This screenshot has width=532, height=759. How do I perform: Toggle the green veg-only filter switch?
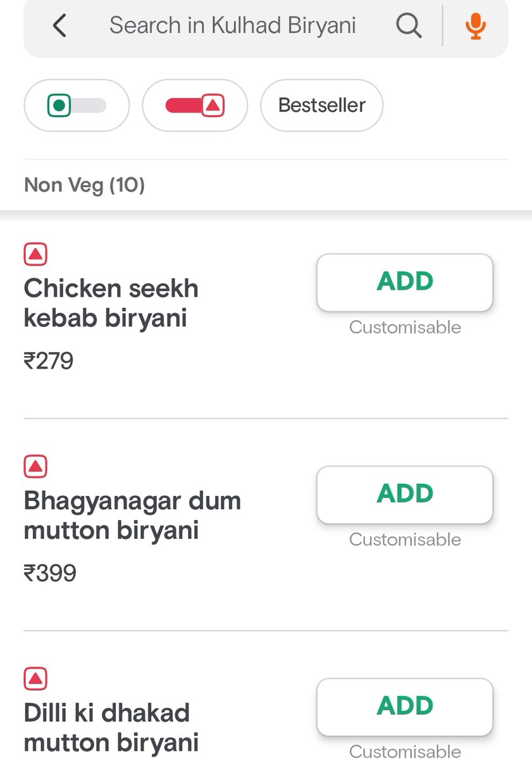coord(77,106)
